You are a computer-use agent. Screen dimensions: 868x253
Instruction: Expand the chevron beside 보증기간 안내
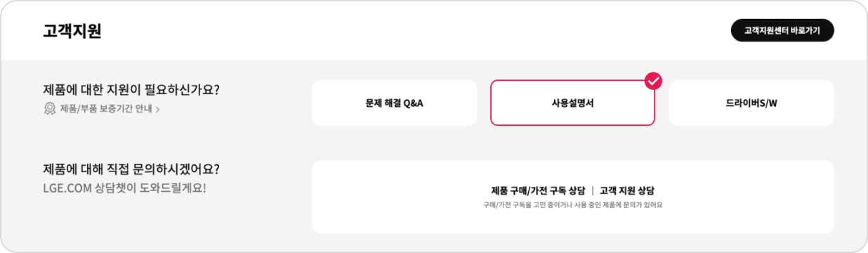pyautogui.click(x=157, y=110)
